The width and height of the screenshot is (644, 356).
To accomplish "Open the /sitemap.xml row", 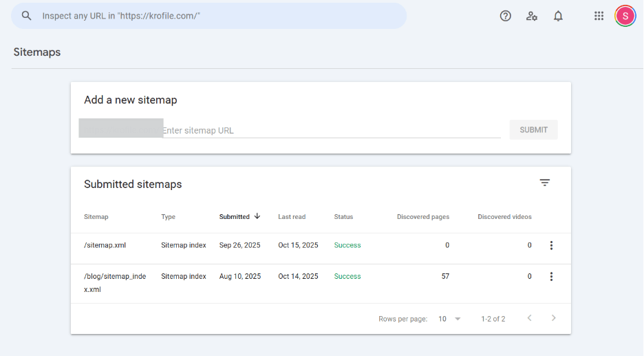I will (105, 245).
